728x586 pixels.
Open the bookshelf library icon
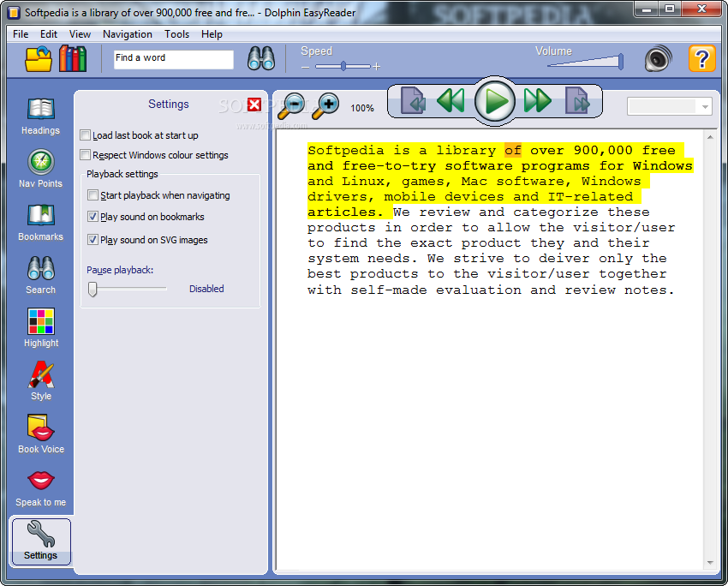tap(73, 59)
